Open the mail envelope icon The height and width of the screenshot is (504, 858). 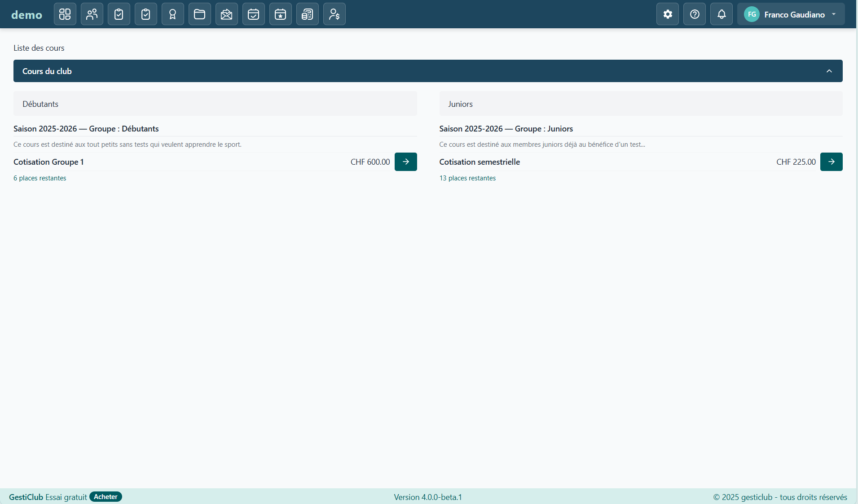(x=227, y=14)
